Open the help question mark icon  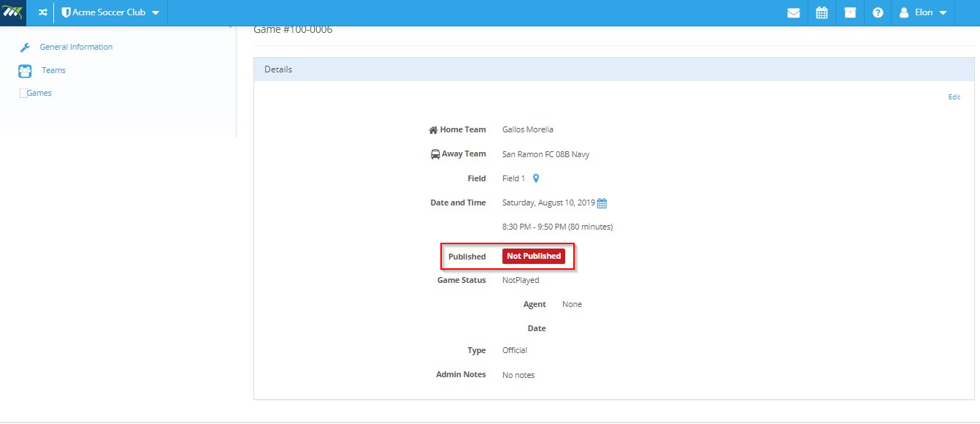(x=878, y=12)
